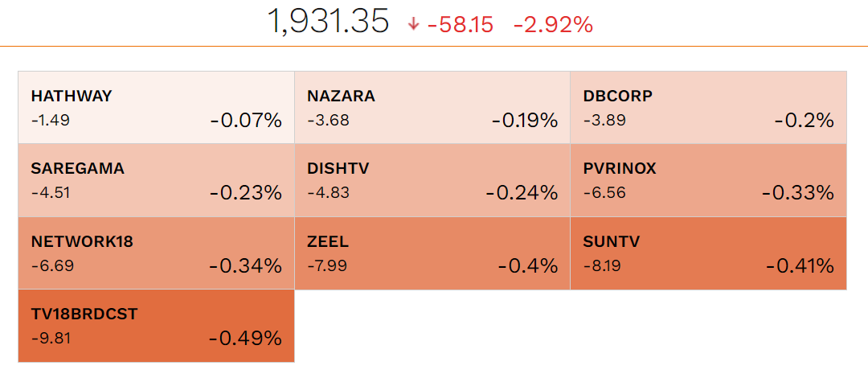Image resolution: width=868 pixels, height=374 pixels.
Task: Select the NAZARA stock tile
Action: [432, 108]
